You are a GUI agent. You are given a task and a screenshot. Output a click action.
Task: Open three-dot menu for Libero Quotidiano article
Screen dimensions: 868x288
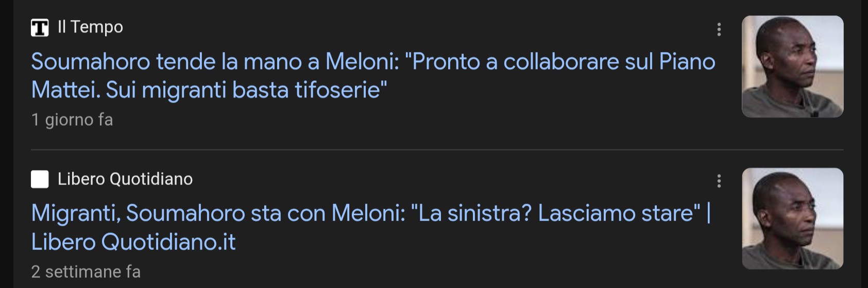pos(719,181)
